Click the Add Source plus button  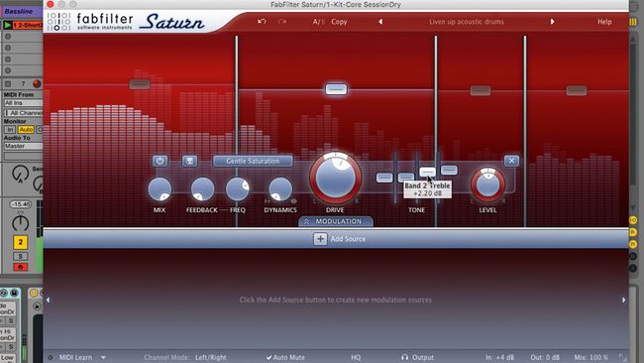(320, 239)
